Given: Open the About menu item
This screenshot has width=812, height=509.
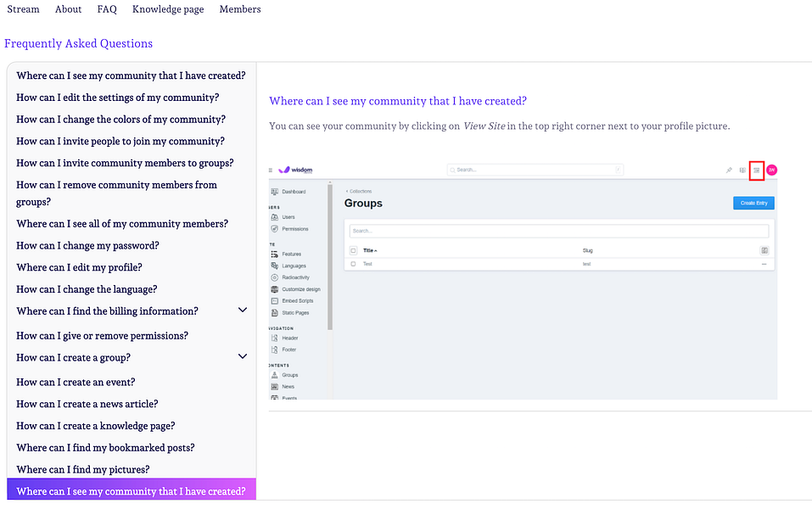Looking at the screenshot, I should (x=69, y=9).
